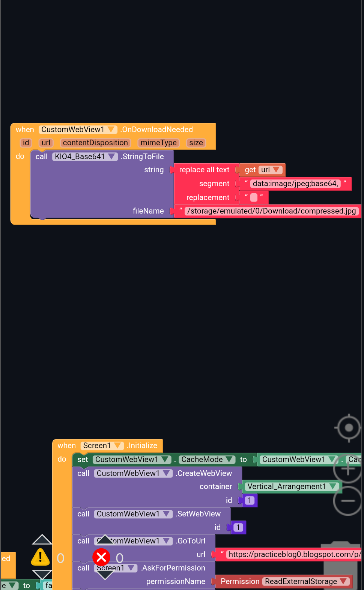
Task: Click the center workspace crosshair icon
Action: click(349, 428)
